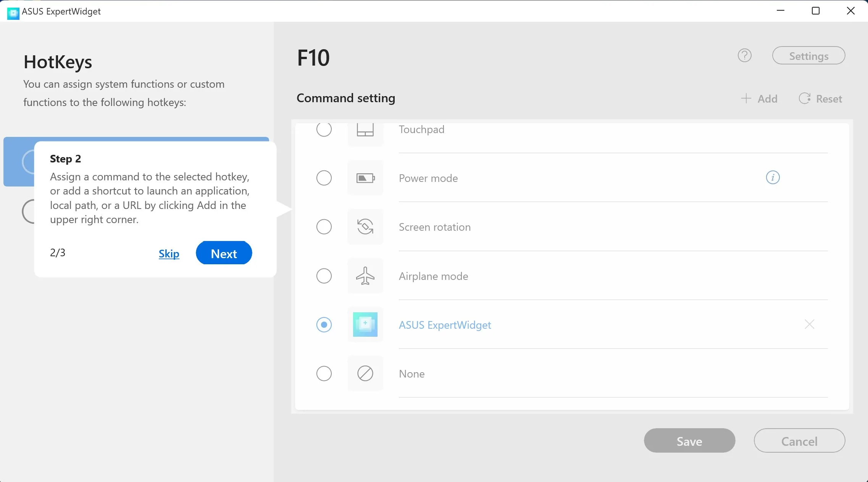Click the Power mode label
This screenshot has width=868, height=482.
pyautogui.click(x=428, y=178)
